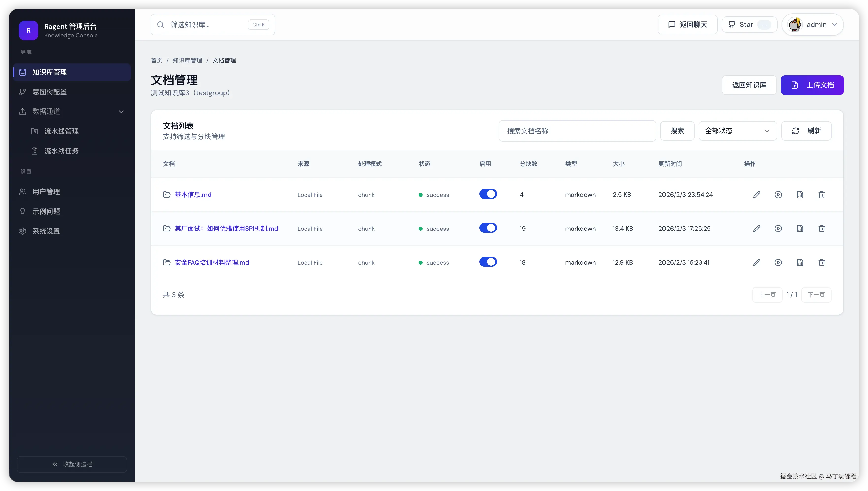Click play/run icon for 安全FAQ培训材料整理.md
The width and height of the screenshot is (868, 491).
click(778, 262)
